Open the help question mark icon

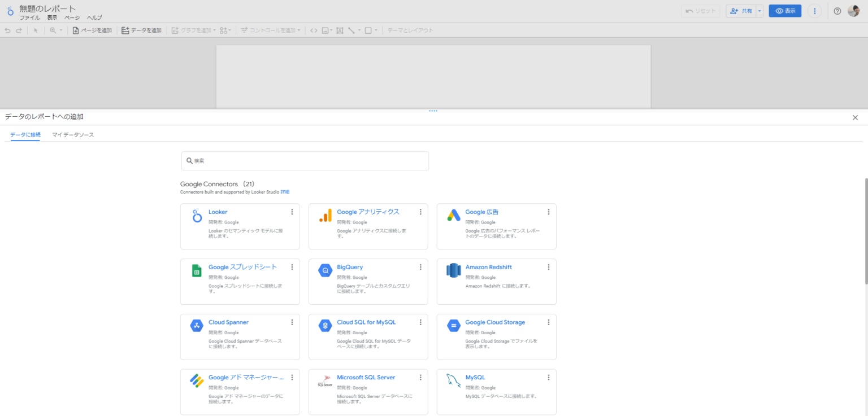click(x=837, y=11)
